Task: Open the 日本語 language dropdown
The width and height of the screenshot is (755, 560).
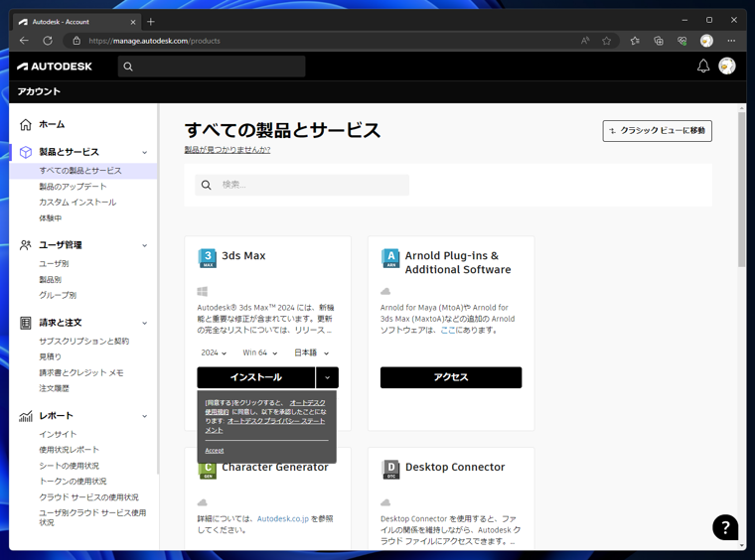Action: click(311, 352)
